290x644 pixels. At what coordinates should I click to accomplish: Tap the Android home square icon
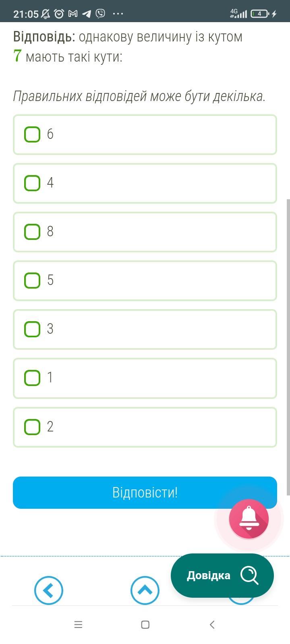(145, 625)
